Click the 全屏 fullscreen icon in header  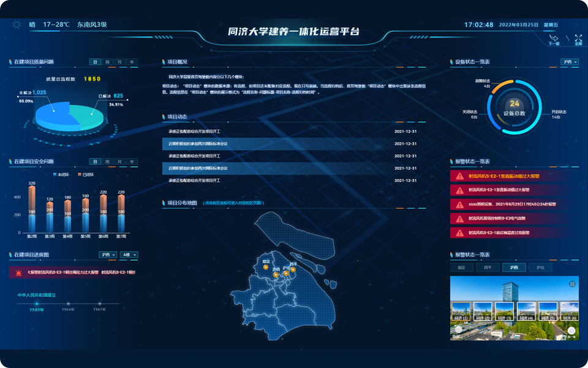click(x=578, y=38)
